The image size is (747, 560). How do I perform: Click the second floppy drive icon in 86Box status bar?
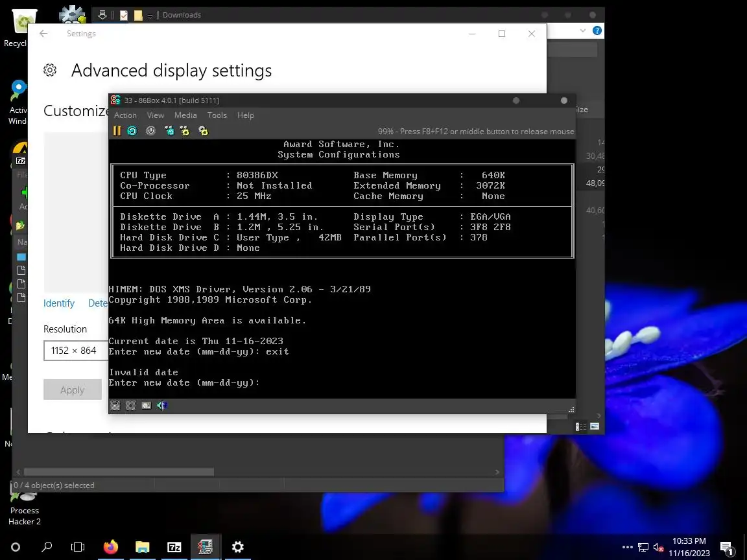pyautogui.click(x=130, y=406)
